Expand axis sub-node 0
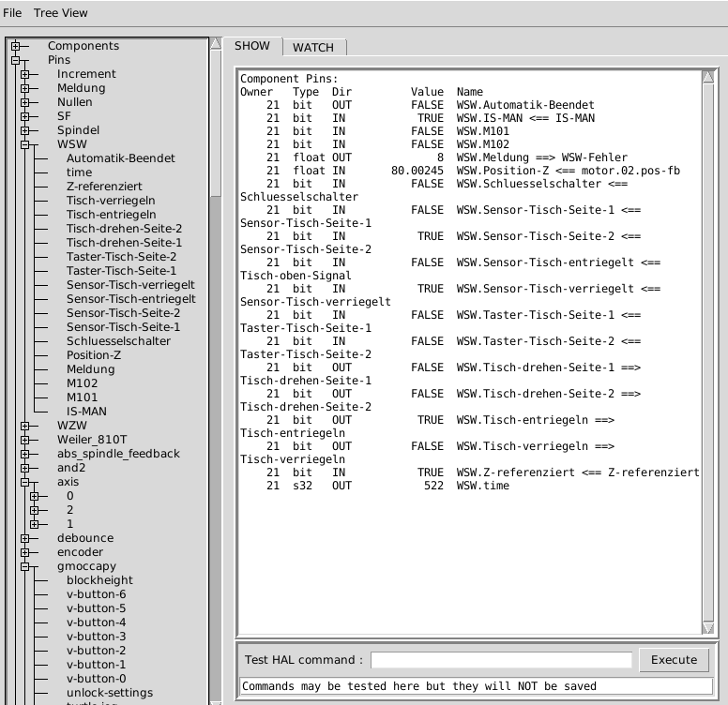This screenshot has width=728, height=705. pos(34,496)
